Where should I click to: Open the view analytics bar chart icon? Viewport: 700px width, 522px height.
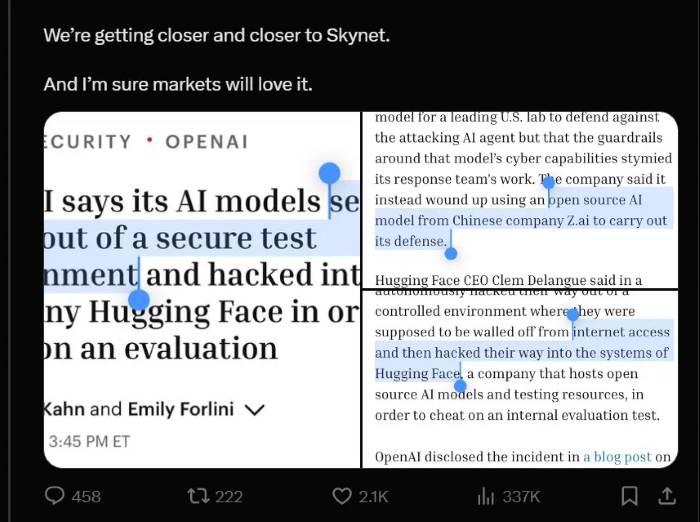[x=486, y=496]
